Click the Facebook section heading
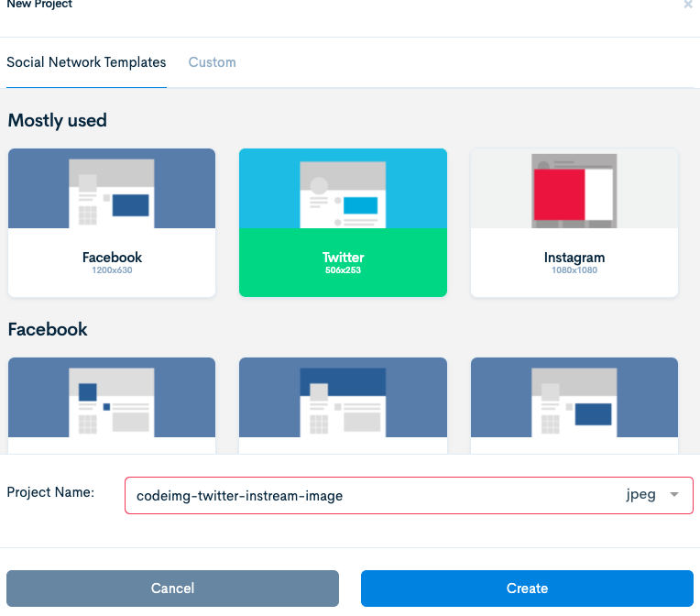This screenshot has width=700, height=616. coord(48,329)
